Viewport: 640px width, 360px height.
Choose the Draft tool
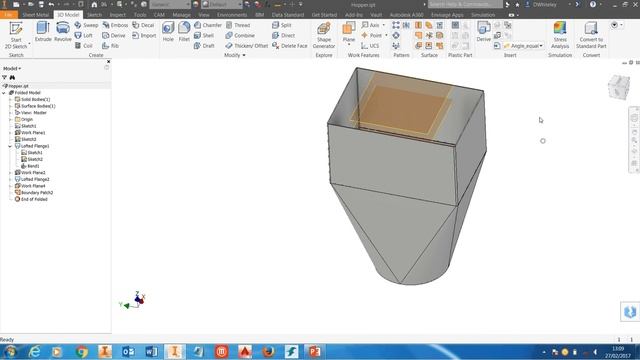pyautogui.click(x=204, y=46)
